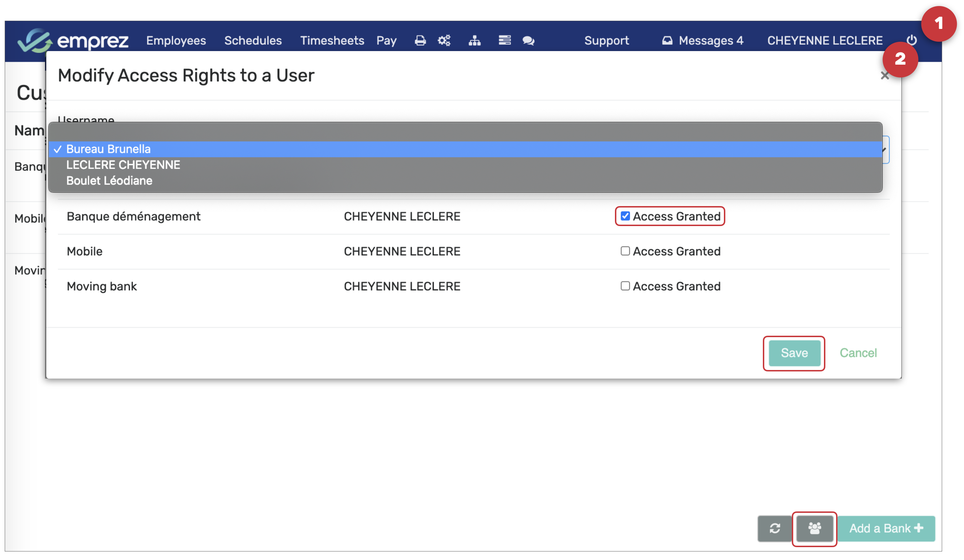Cancel the access rights dialog
The width and height of the screenshot is (964, 560).
tap(858, 353)
